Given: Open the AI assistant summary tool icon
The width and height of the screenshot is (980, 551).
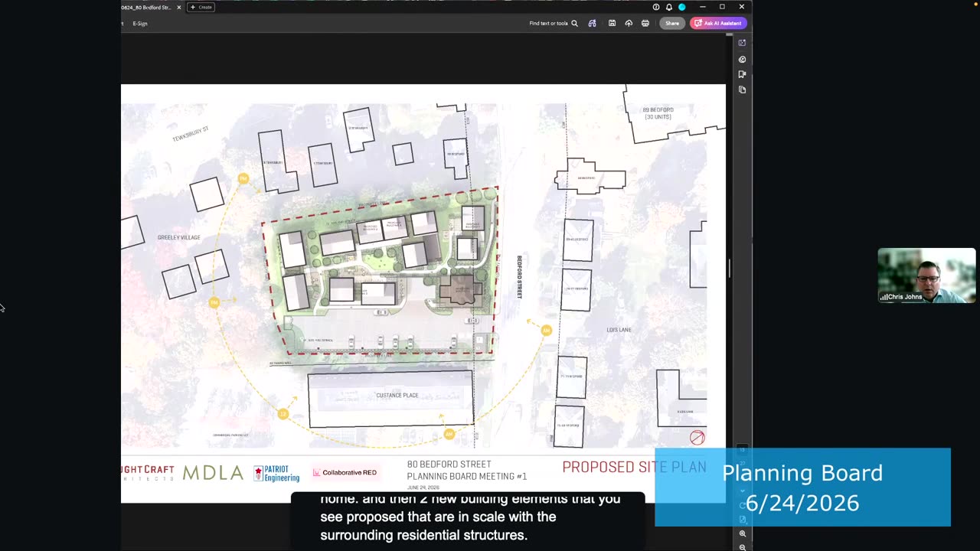Looking at the screenshot, I should [592, 23].
